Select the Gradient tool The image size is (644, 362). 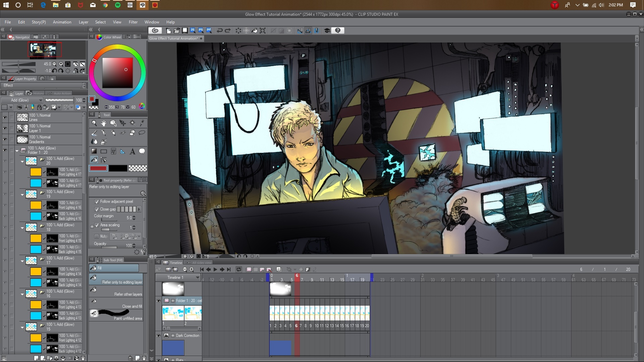[x=94, y=152]
